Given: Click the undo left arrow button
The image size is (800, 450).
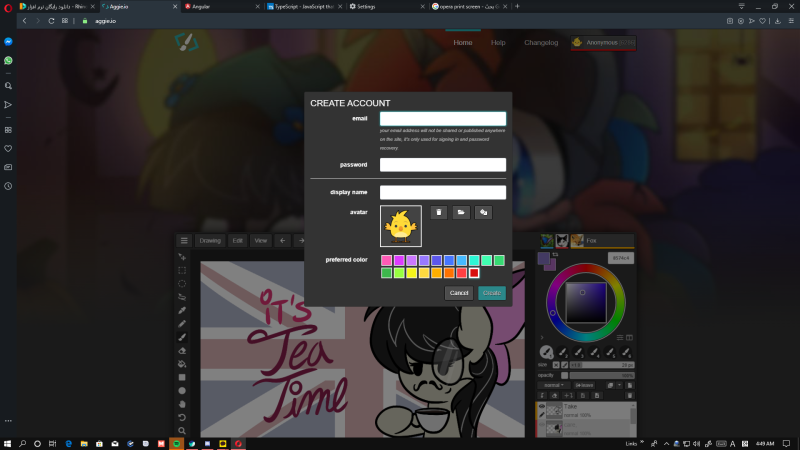Looking at the screenshot, I should point(283,240).
